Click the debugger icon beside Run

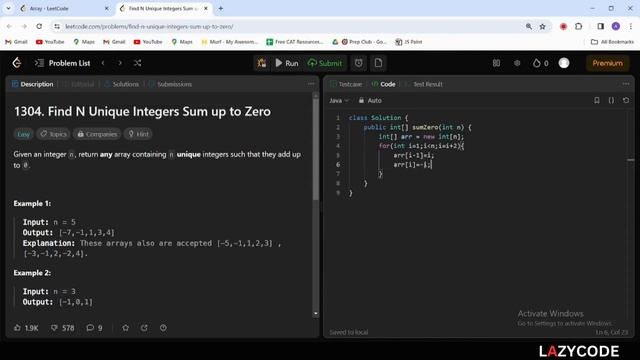pyautogui.click(x=262, y=63)
